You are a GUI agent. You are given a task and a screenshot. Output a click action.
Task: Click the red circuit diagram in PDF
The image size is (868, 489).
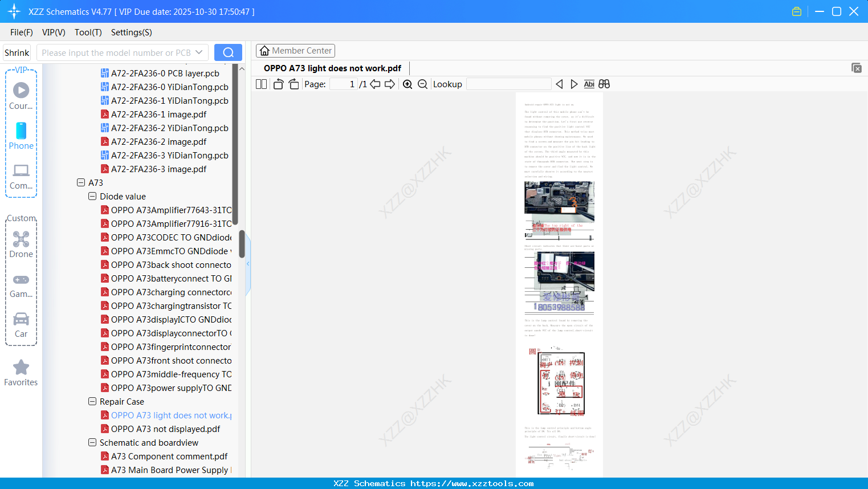click(x=561, y=384)
